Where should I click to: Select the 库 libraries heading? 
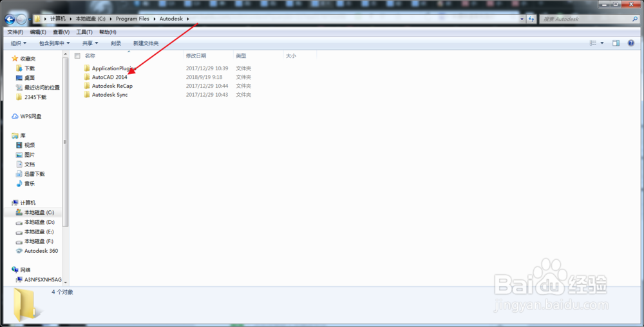coord(23,135)
